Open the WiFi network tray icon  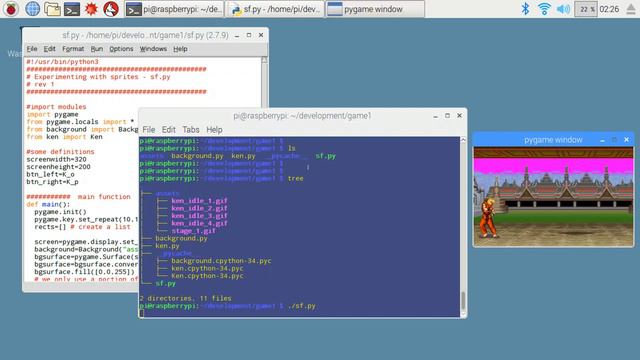click(x=544, y=9)
